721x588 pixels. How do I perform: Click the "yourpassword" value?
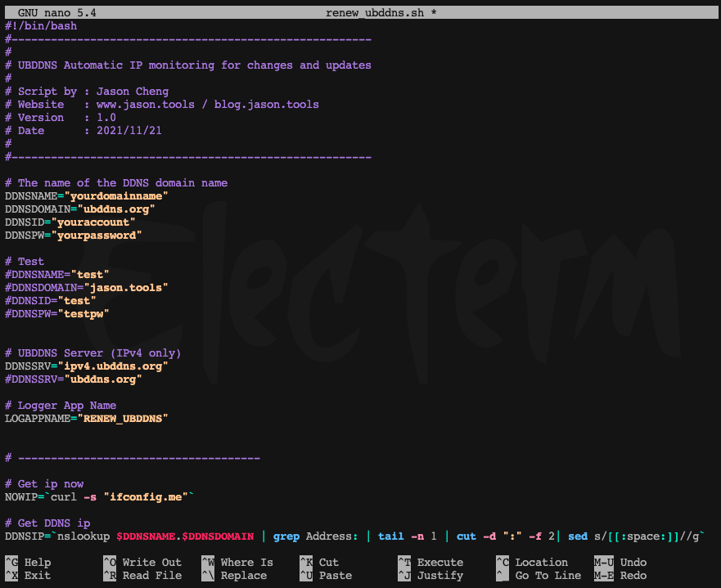[x=97, y=236]
